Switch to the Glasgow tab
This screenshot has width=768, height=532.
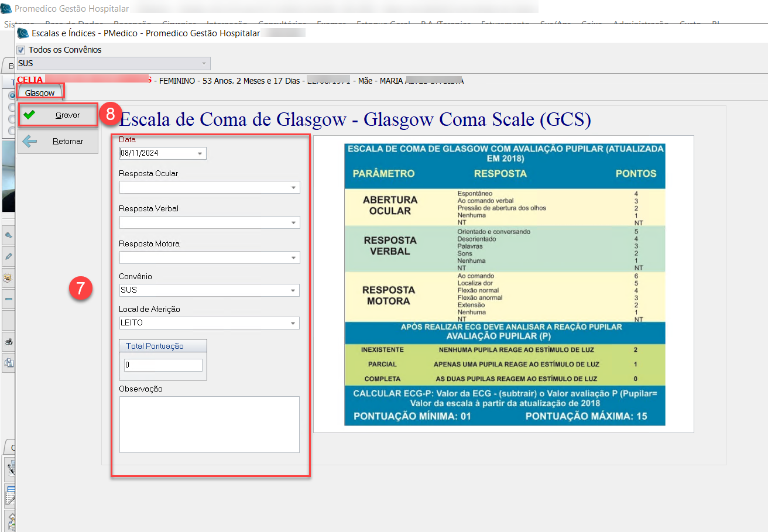click(40, 93)
